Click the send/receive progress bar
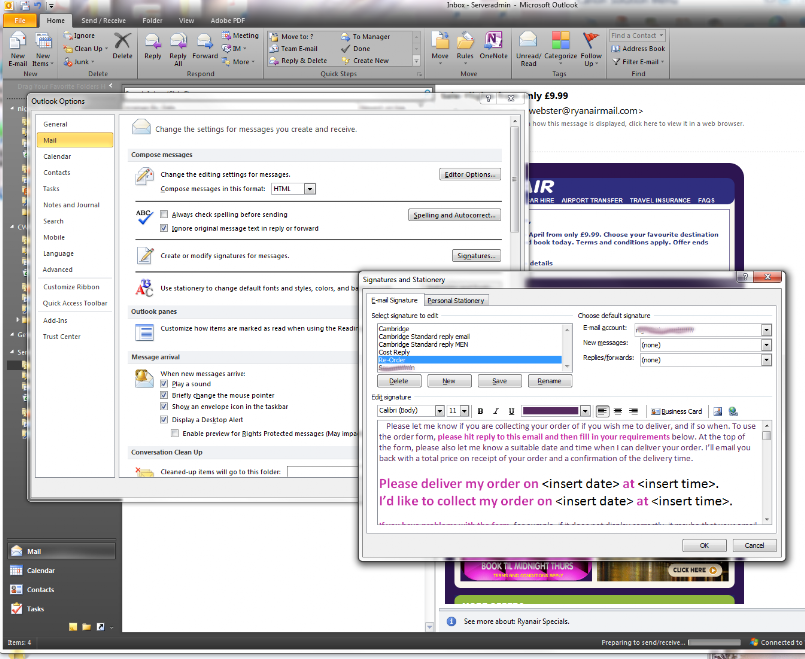 pos(714,642)
